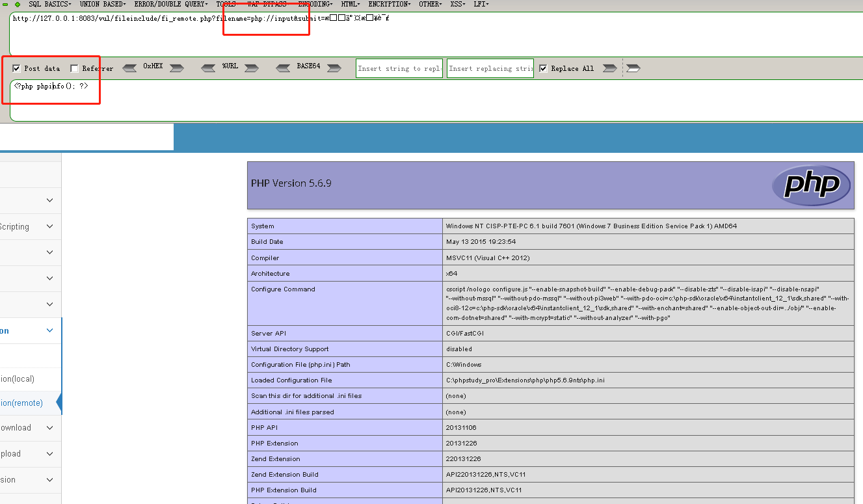This screenshot has width=863, height=504.
Task: Open the WAF BYPASS menu
Action: click(269, 4)
